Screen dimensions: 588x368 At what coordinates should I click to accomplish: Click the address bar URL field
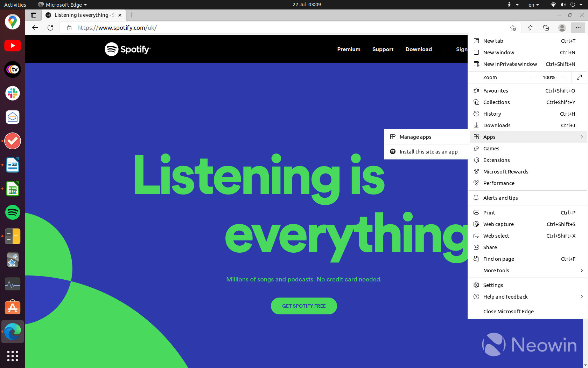pyautogui.click(x=280, y=28)
